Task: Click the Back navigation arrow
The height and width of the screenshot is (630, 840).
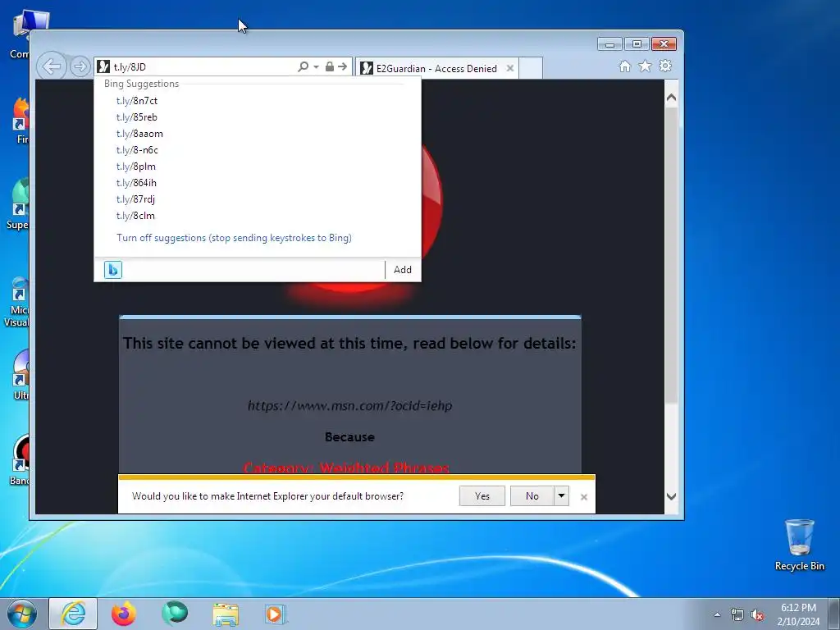Action: click(52, 67)
